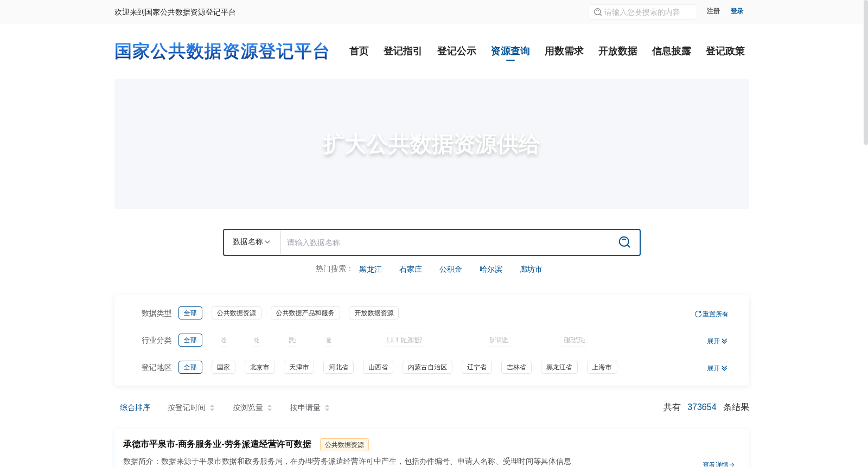Click the 查看详情 link of the first result

coord(719,464)
